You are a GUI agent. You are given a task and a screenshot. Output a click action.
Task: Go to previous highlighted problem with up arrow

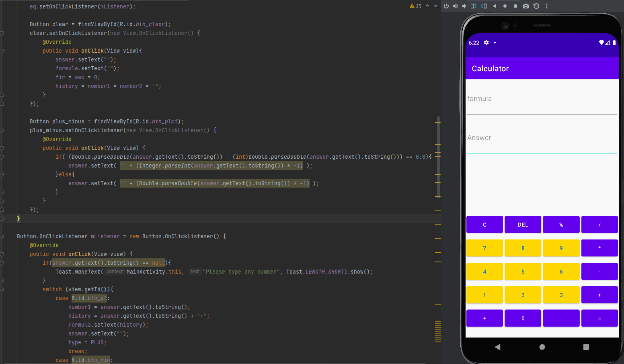(x=427, y=6)
